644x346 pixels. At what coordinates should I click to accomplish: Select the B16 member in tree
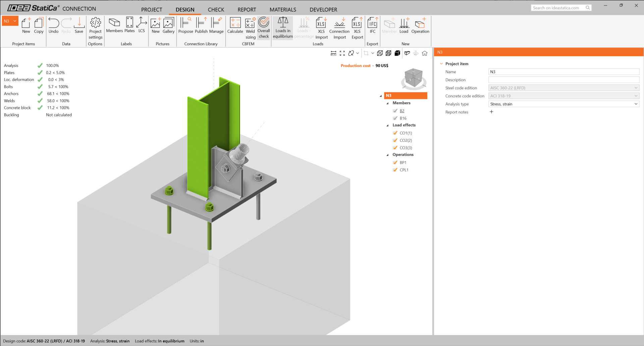403,118
